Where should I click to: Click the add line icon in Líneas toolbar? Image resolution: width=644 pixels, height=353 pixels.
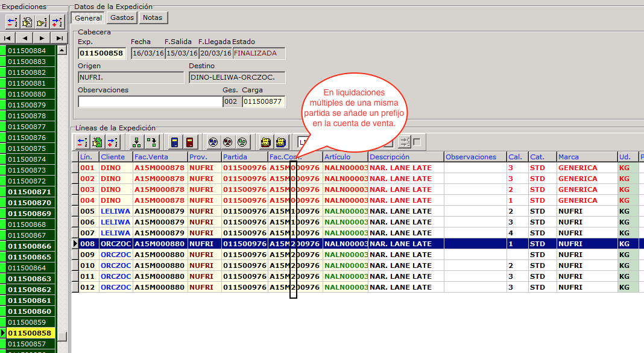[112, 142]
